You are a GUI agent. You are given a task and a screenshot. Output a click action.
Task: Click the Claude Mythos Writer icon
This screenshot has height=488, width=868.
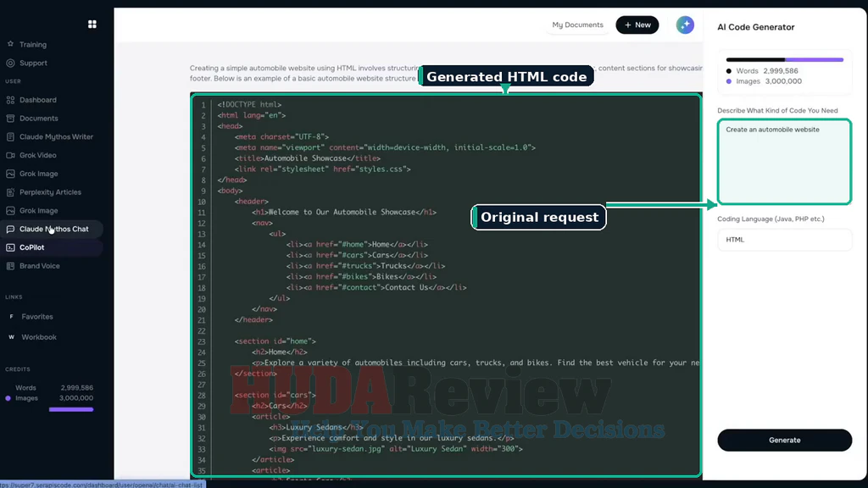pos(10,136)
